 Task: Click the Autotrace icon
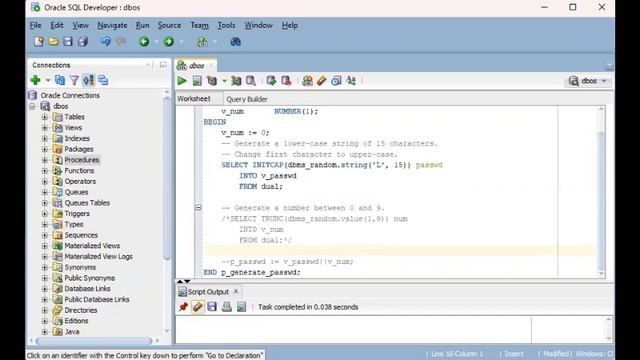pyautogui.click(x=236, y=81)
